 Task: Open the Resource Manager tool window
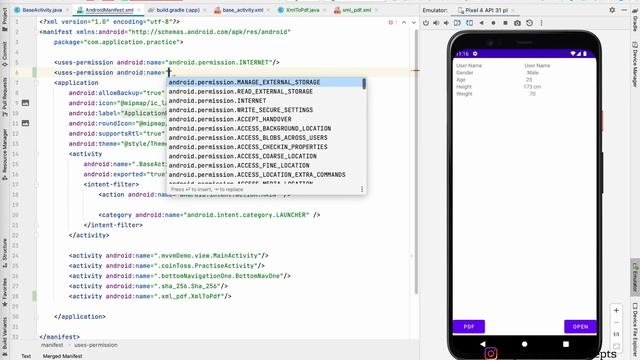[x=4, y=155]
